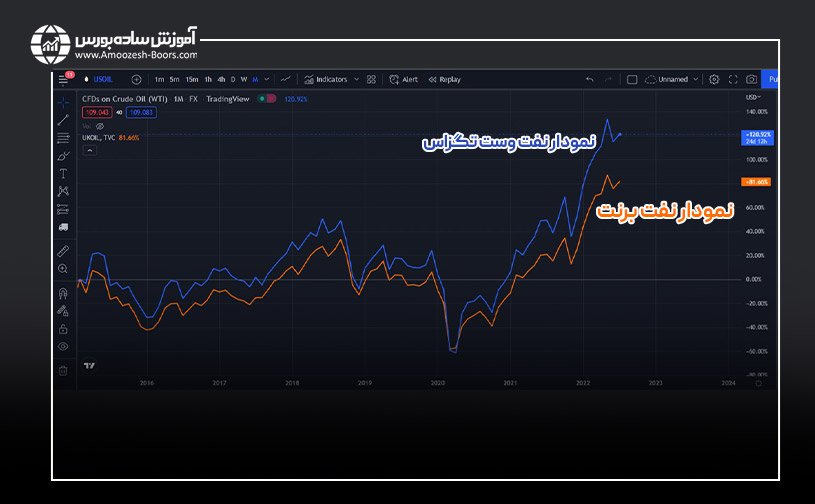Select the trend line drawing tool
Viewport: 815px width, 504px height.
tap(63, 119)
